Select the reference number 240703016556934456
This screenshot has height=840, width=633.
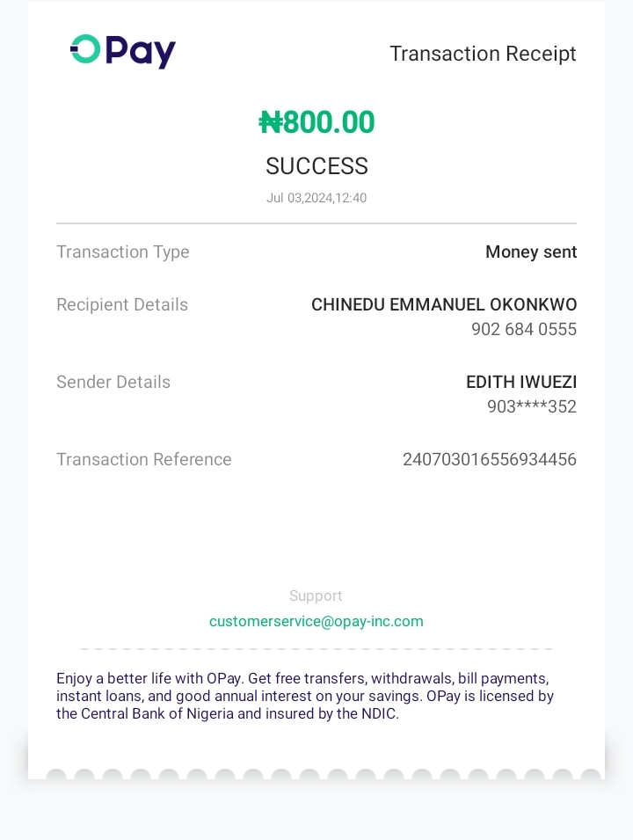490,460
